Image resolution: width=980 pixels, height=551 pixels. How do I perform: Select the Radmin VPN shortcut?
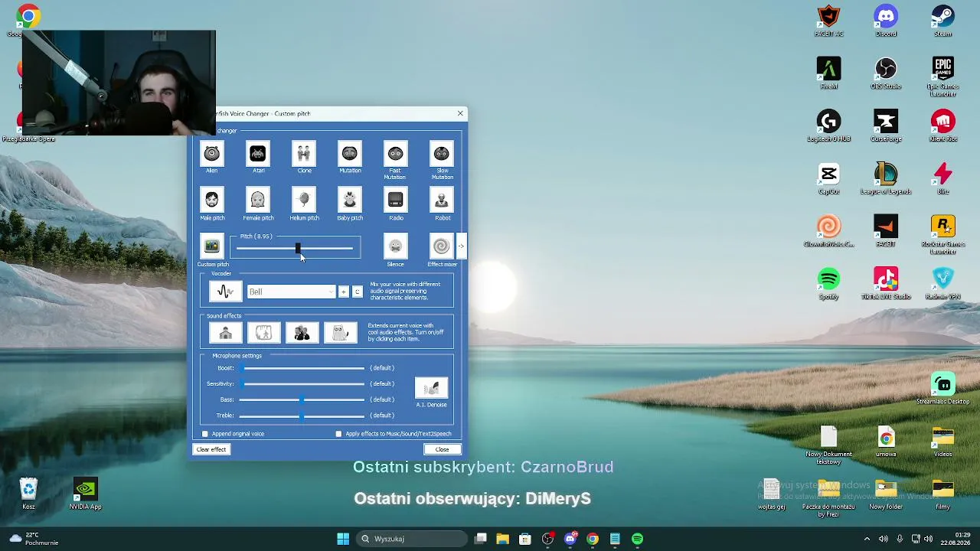(942, 284)
